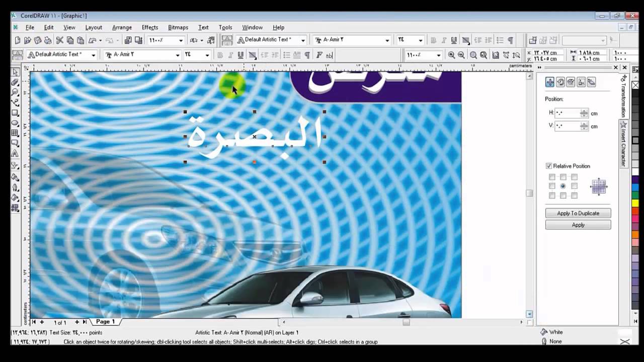Viewport: 644px width, 362px height.
Task: Select the Text tool with letter A
Action: 15,153
